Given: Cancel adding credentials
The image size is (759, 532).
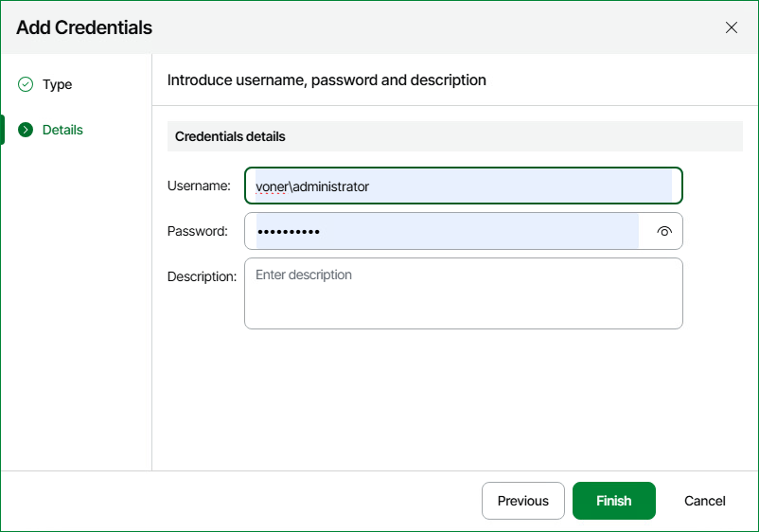Looking at the screenshot, I should click(704, 501).
